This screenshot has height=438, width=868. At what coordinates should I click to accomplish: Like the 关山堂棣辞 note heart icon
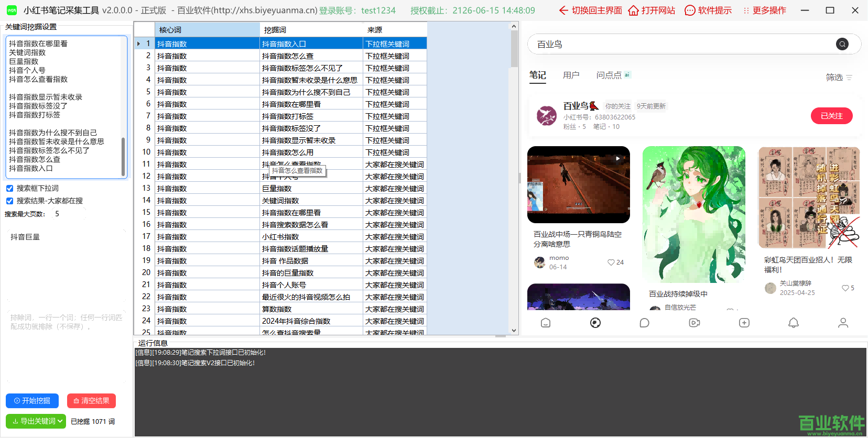click(845, 288)
